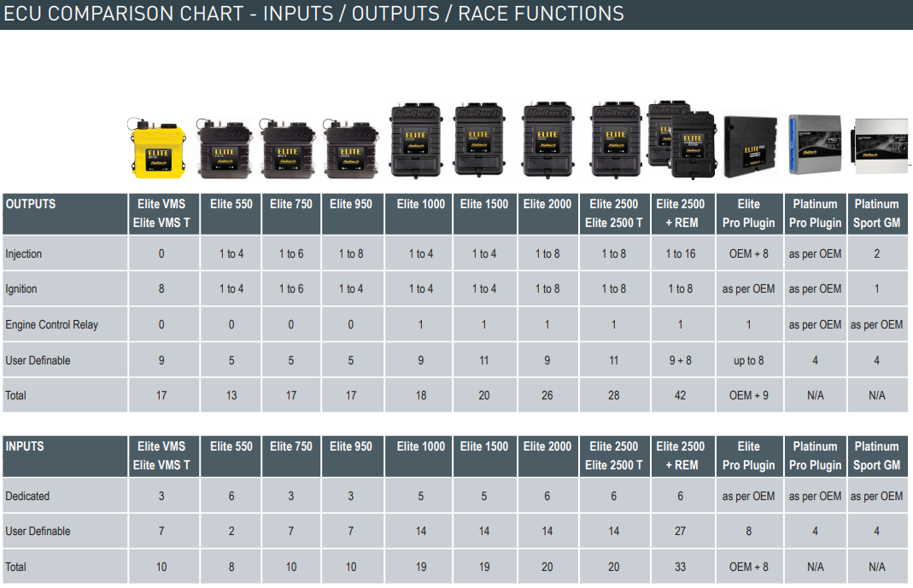Click the Elite 2500 + REM dual-unit image
Image resolution: width=913 pixels, height=588 pixels.
(682, 139)
